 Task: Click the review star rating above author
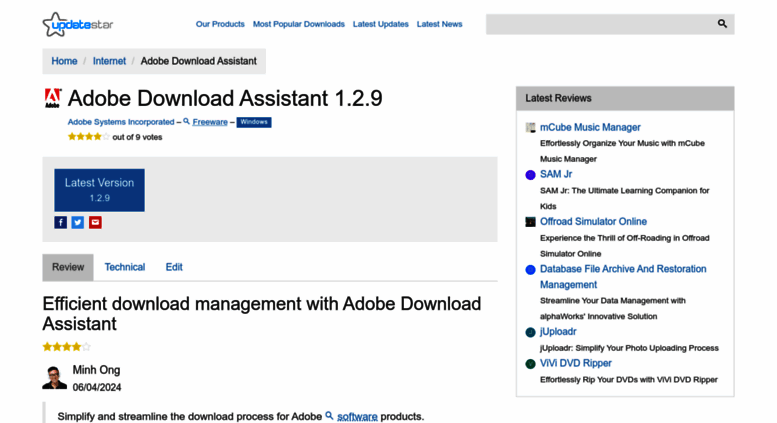click(66, 347)
